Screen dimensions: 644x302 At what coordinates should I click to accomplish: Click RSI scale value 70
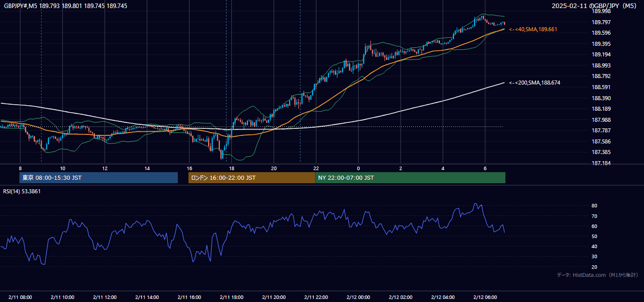[595, 216]
